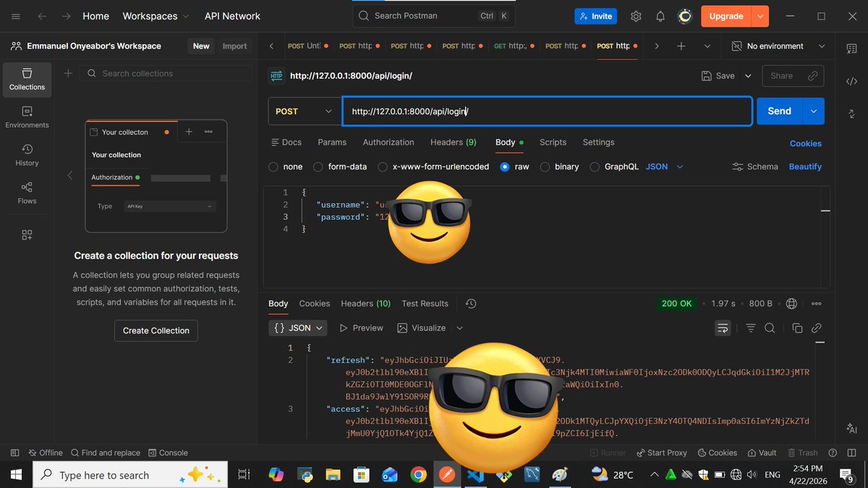The image size is (868, 488).
Task: Toggle the wrap lines icon in response
Action: pos(723,328)
